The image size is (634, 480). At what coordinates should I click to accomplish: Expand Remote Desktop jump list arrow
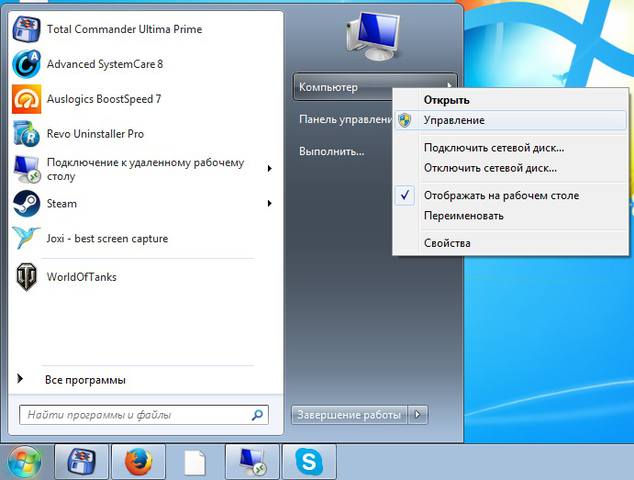(270, 169)
